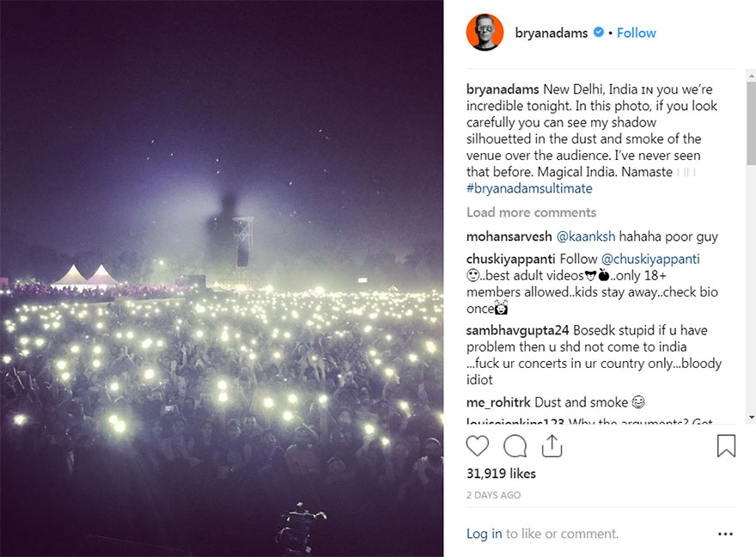Screen dimensions: 756x557
Task: Visit the sambhavgupta24 profile
Action: (519, 330)
